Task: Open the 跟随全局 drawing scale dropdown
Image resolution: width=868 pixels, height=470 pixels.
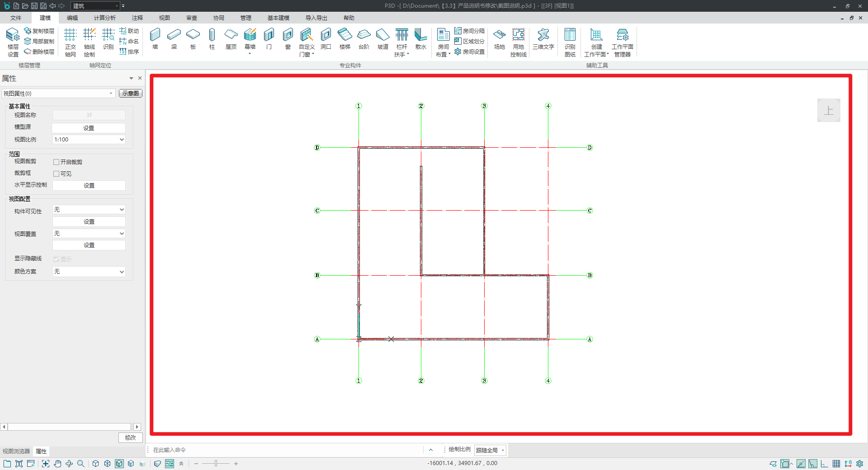Action: 490,450
